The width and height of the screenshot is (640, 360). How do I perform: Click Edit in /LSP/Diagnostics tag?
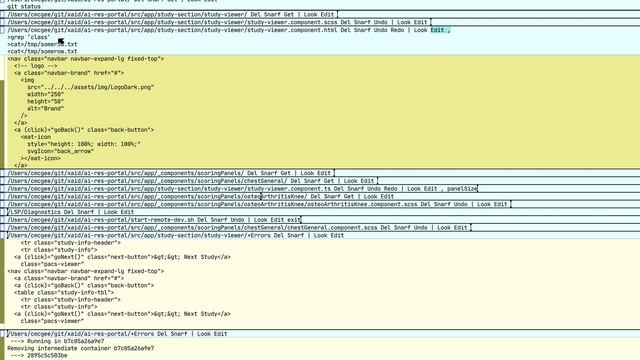click(x=127, y=212)
